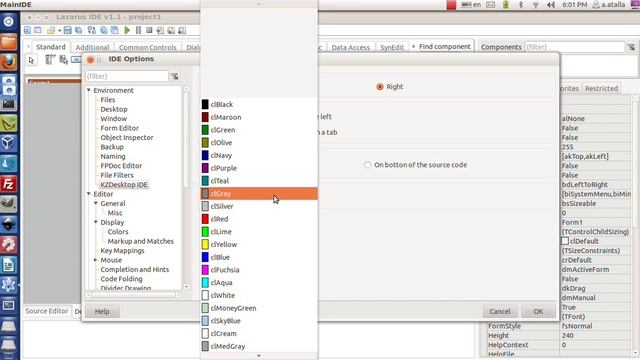Switch to the Restricted inspector tab
Viewport: 640px width, 360px height.
(x=602, y=88)
